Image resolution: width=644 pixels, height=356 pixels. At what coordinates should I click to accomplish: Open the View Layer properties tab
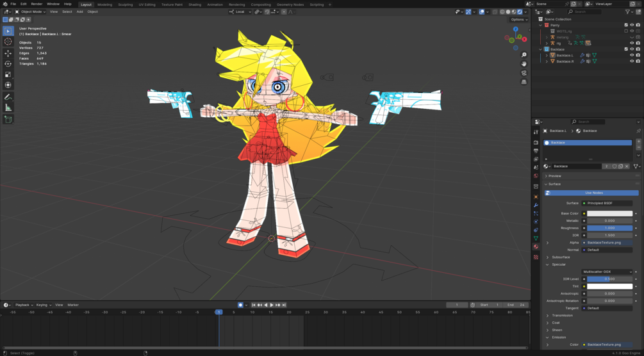[x=536, y=159]
